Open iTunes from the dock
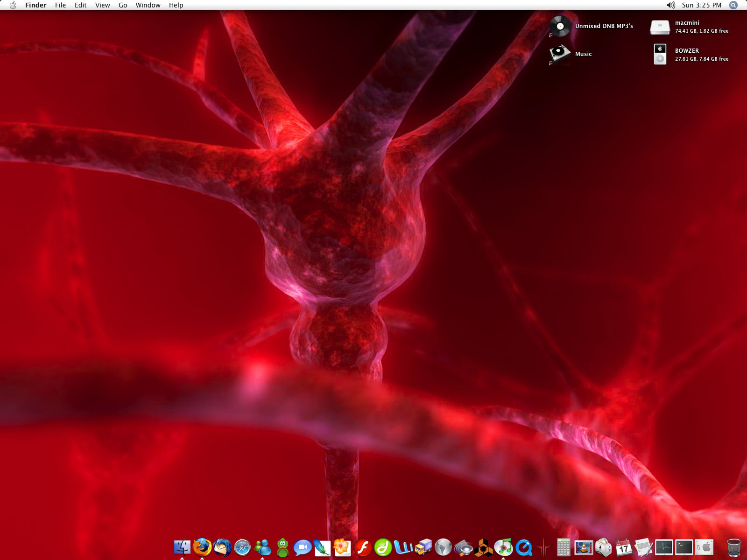 coord(503,547)
